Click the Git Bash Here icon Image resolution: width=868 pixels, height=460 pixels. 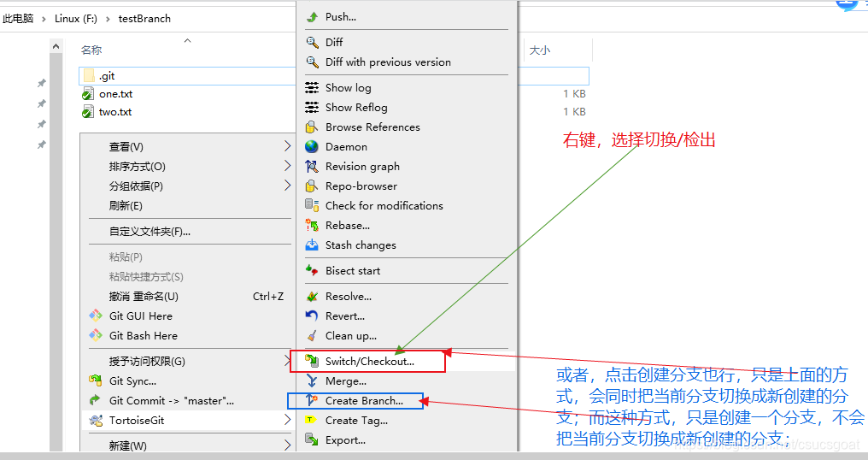(96, 335)
